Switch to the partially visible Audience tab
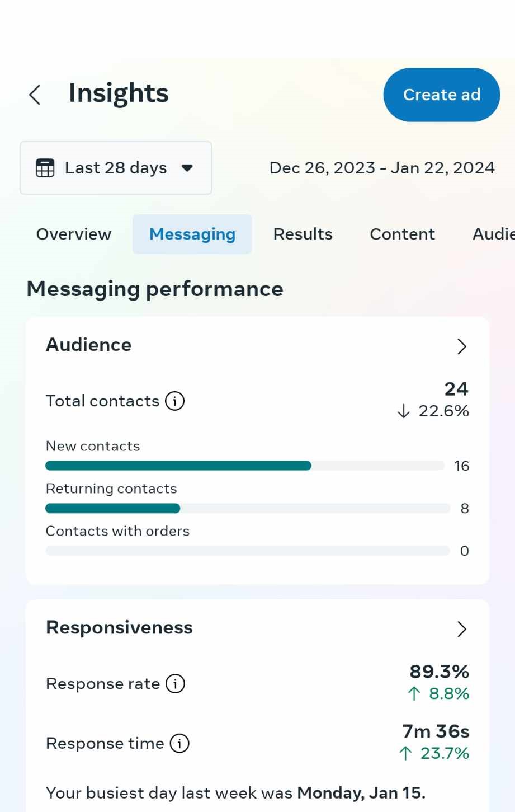 493,234
